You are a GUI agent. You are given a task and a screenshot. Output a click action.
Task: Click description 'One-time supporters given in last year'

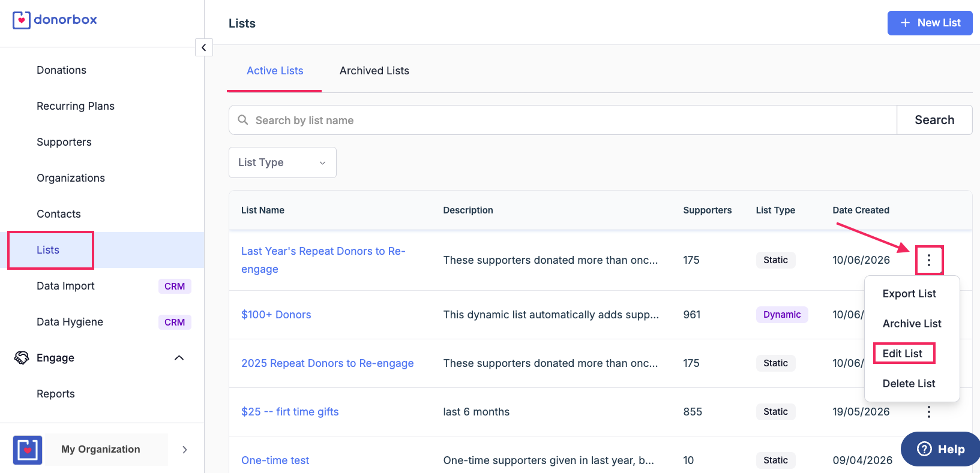[x=549, y=460]
